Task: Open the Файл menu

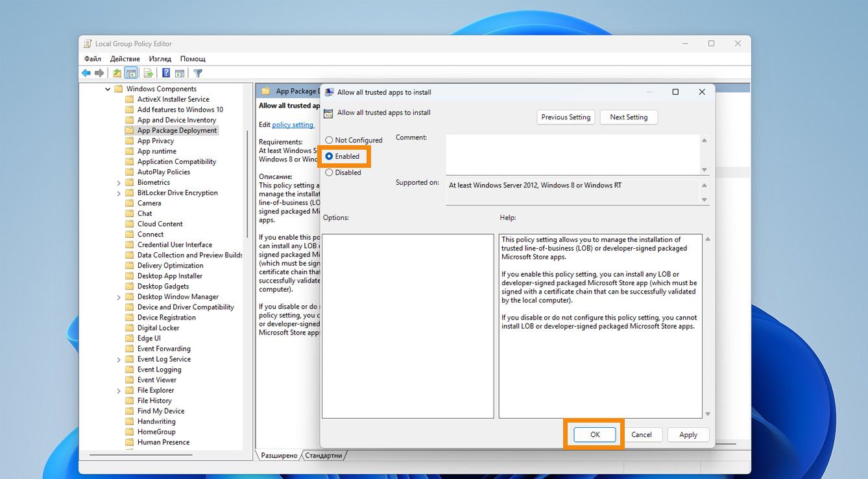Action: tap(93, 59)
